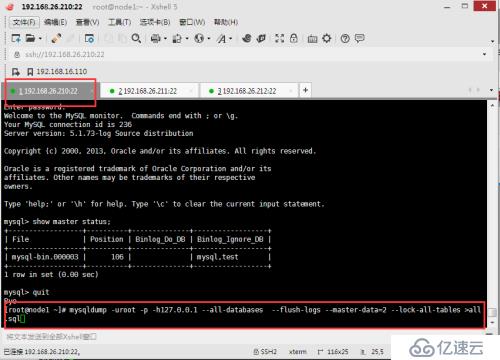Screen dimensions: 500x360
Task: Open the 查看(V) menu
Action: 87,22
